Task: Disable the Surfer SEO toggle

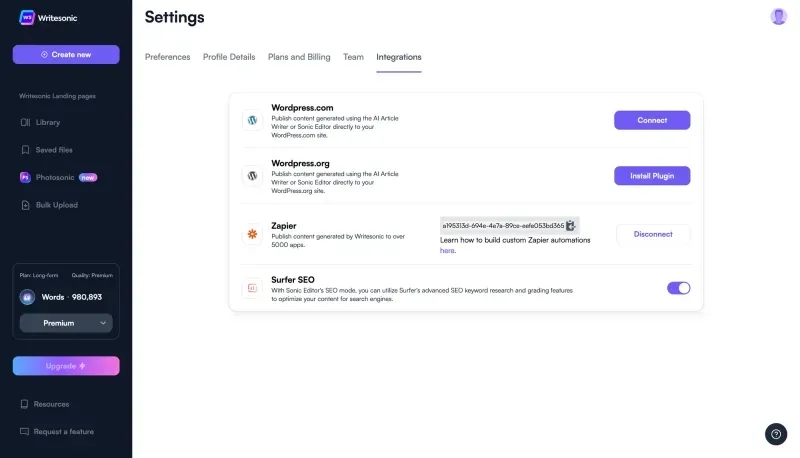Action: [x=678, y=288]
